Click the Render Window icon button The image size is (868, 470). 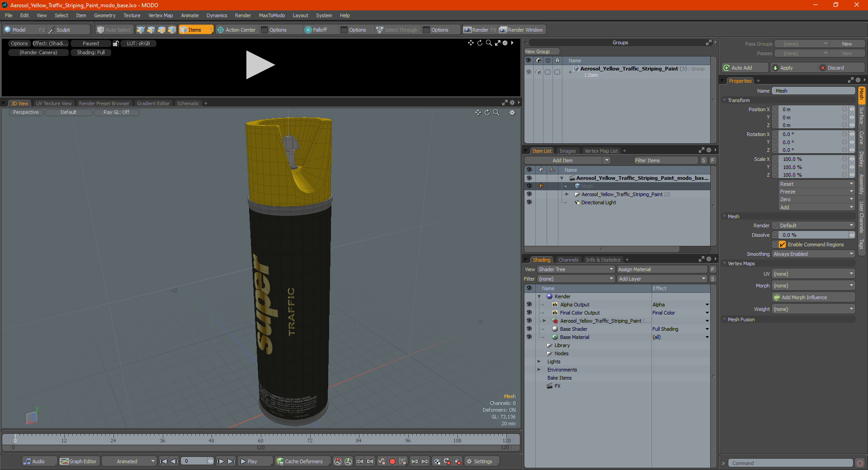tap(521, 30)
